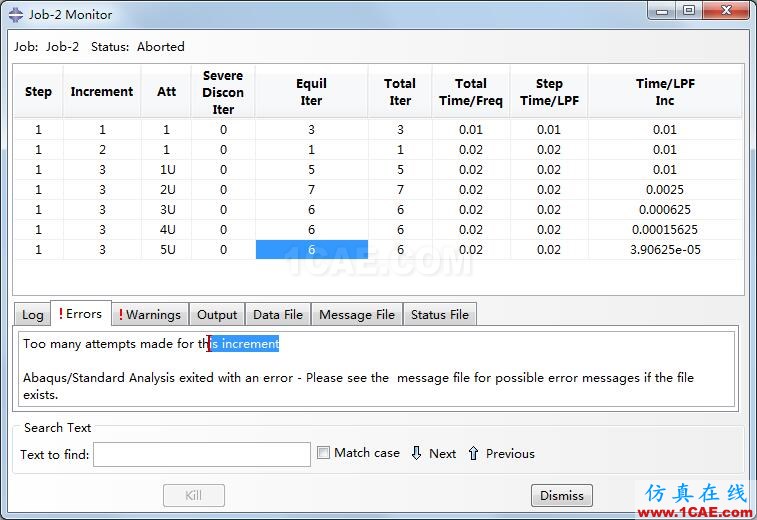Click the Time/LPF Inc column header
The width and height of the screenshot is (757, 520).
click(x=665, y=92)
